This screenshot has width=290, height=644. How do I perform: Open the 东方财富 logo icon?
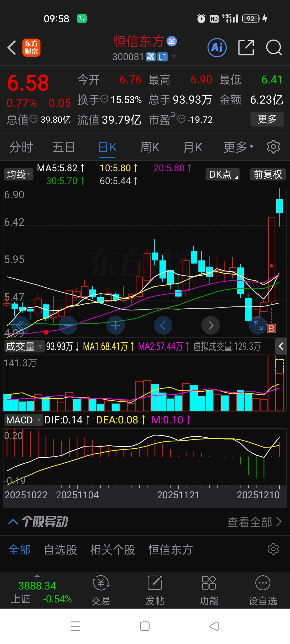pos(31,48)
